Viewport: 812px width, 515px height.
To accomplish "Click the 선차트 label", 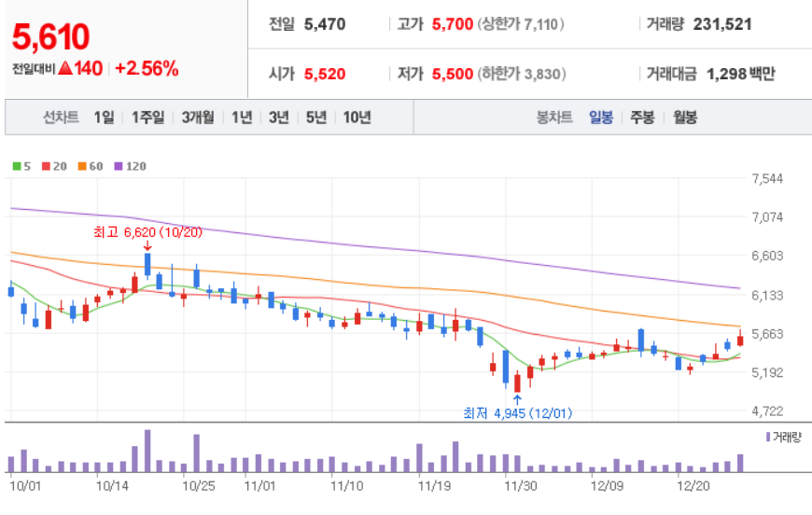I will click(x=61, y=118).
